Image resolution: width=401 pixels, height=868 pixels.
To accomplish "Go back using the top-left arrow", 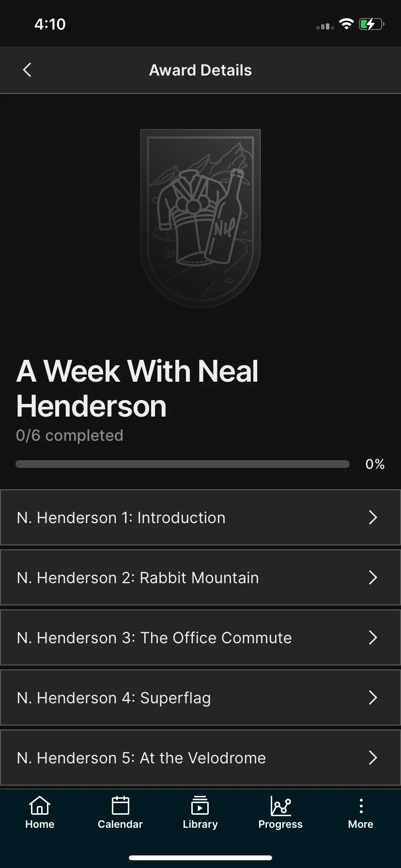I will tap(27, 70).
